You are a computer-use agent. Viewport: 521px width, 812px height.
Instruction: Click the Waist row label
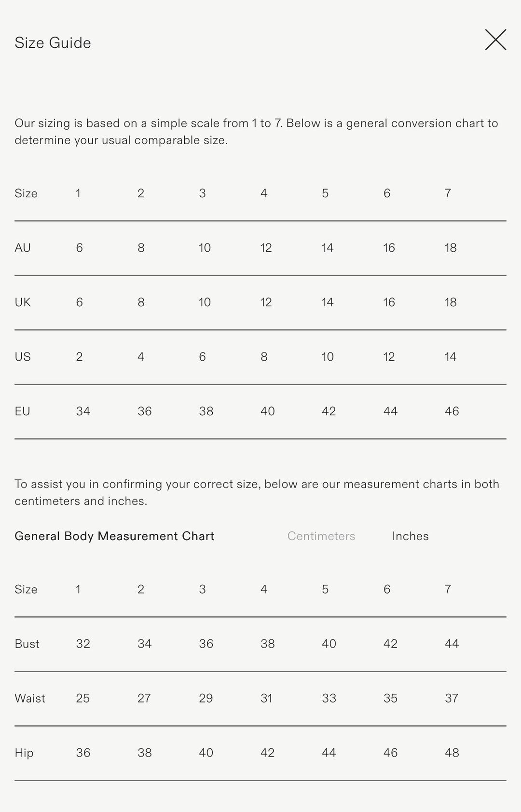30,698
